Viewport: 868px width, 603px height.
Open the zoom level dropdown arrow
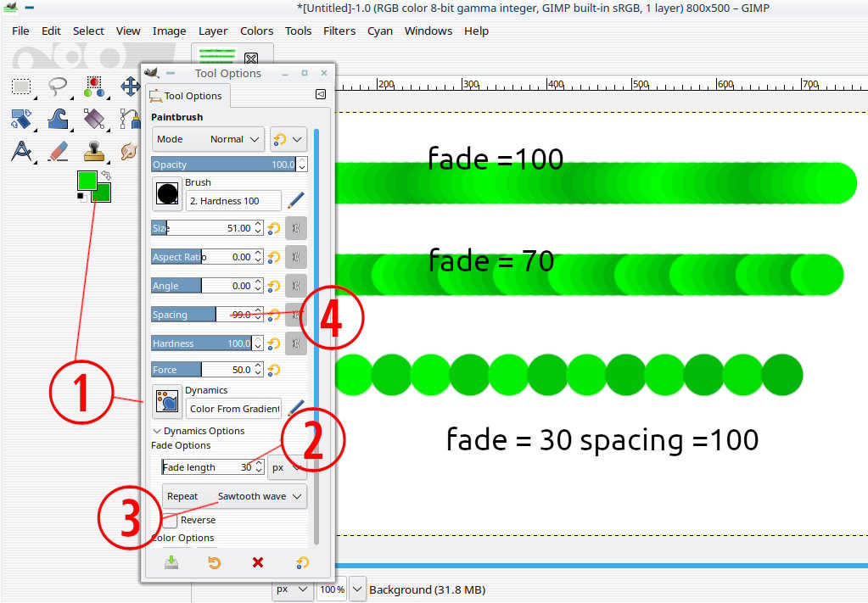(358, 589)
